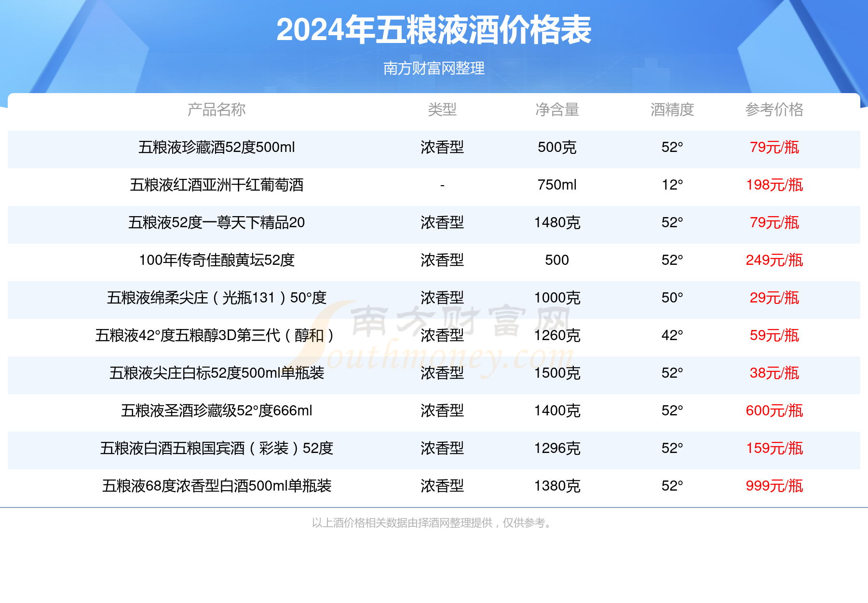Click price 79元/瓶 for 一尊天下精品20
This screenshot has height=603, width=868.
(774, 222)
